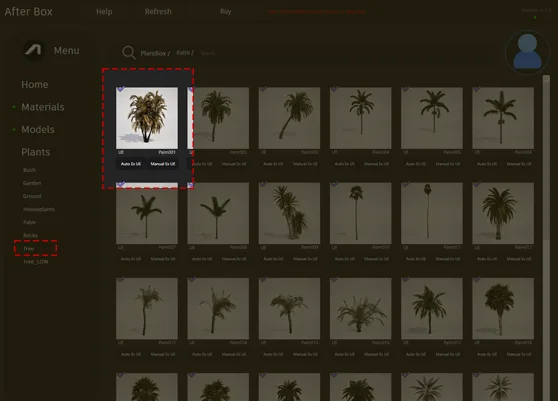558x401 pixels.
Task: Select the Palm012 thumbnail
Action: 503,213
